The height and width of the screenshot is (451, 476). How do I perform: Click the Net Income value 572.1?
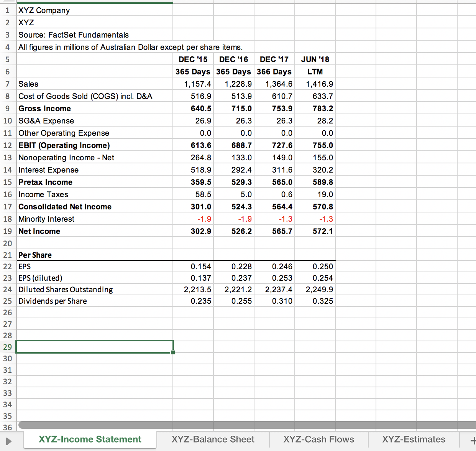click(315, 231)
